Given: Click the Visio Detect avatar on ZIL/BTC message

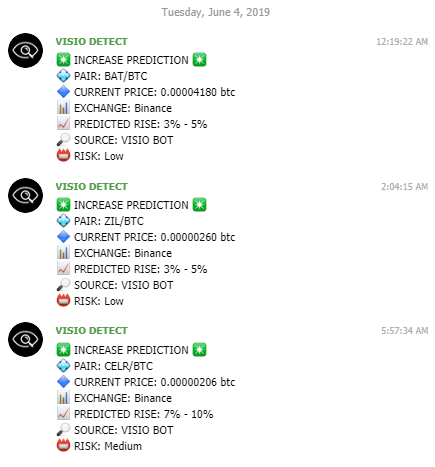Looking at the screenshot, I should 25,195.
